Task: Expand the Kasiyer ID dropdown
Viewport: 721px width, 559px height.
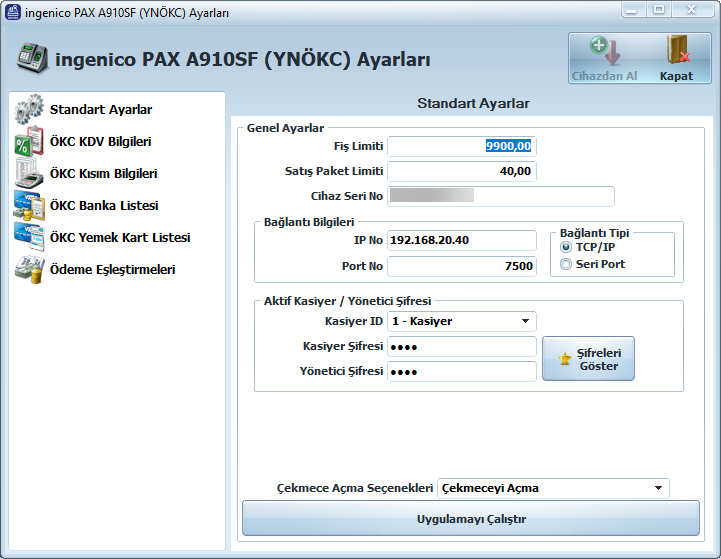Action: click(525, 321)
